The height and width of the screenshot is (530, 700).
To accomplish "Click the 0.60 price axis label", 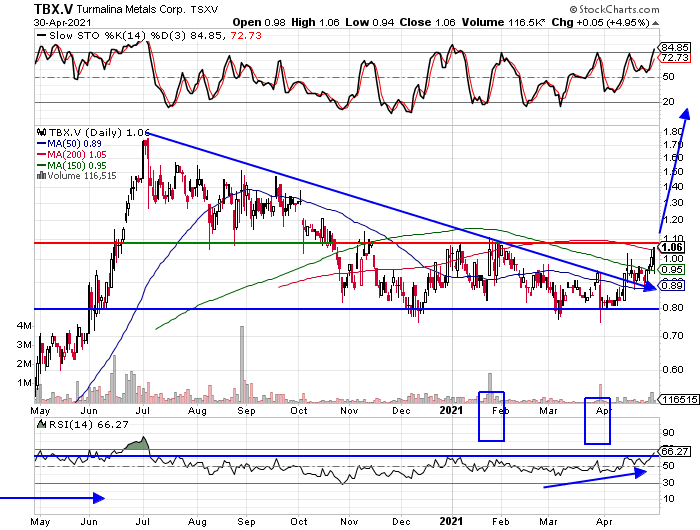I will 673,369.
